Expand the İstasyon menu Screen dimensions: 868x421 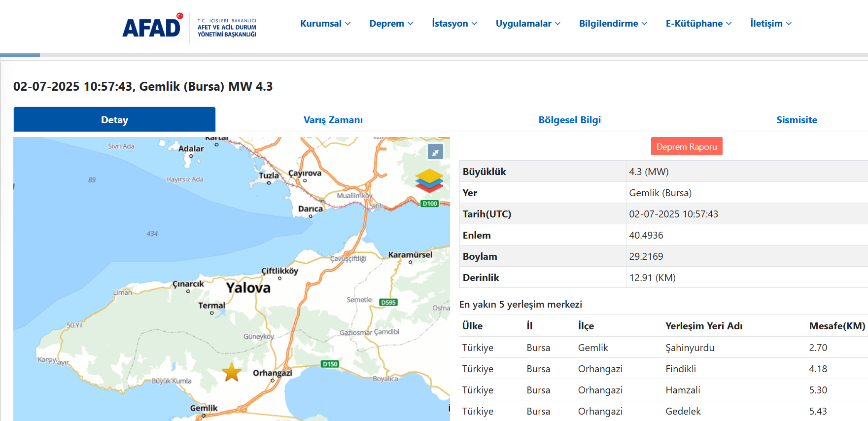454,24
